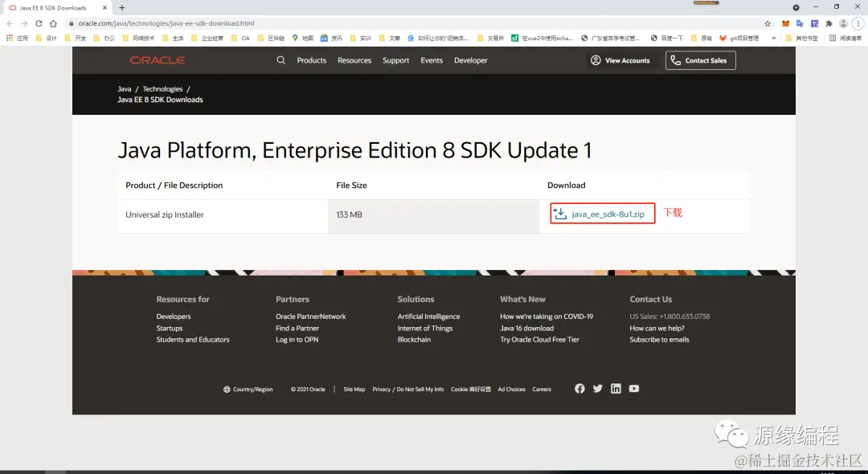The image size is (868, 474).
Task: Open the Ad Choices footer link
Action: point(511,390)
